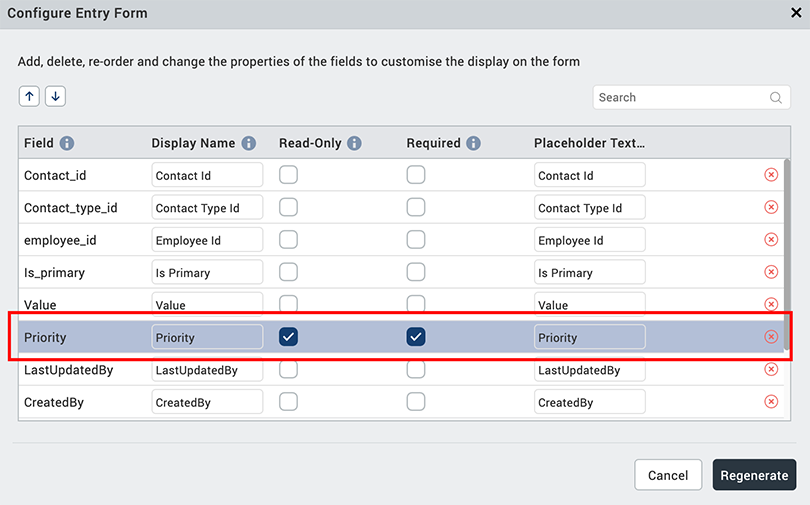
Task: Click the search magnifier icon
Action: [x=776, y=98]
